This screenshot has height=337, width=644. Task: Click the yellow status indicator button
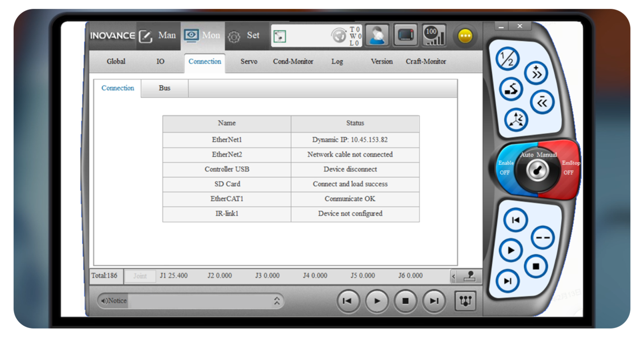click(465, 36)
